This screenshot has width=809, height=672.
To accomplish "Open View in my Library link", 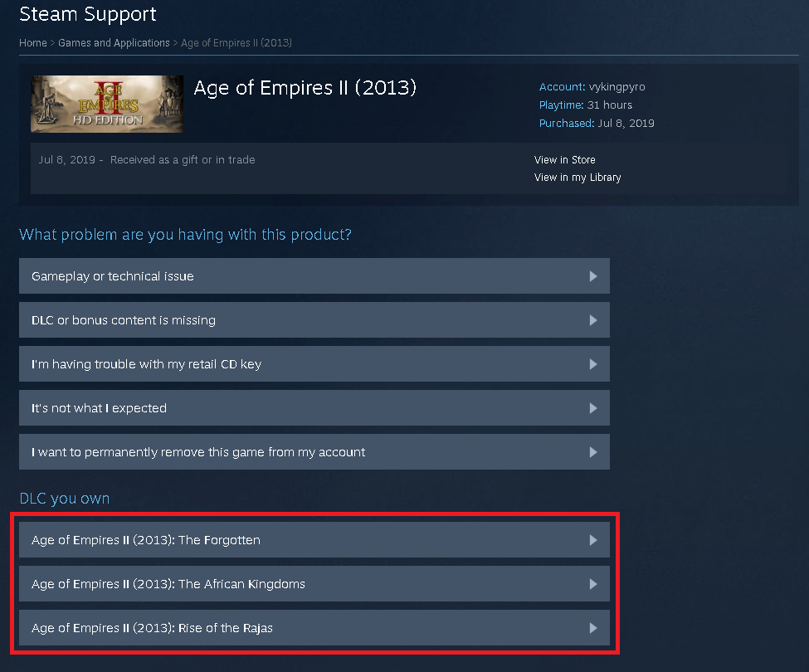I will point(578,178).
